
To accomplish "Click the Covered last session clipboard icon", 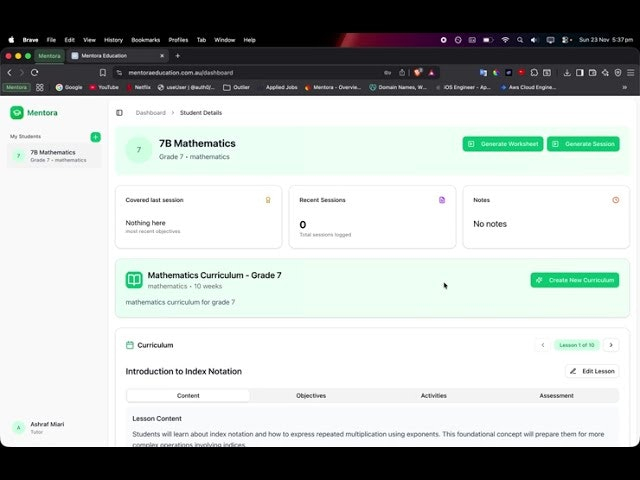I will [268, 200].
